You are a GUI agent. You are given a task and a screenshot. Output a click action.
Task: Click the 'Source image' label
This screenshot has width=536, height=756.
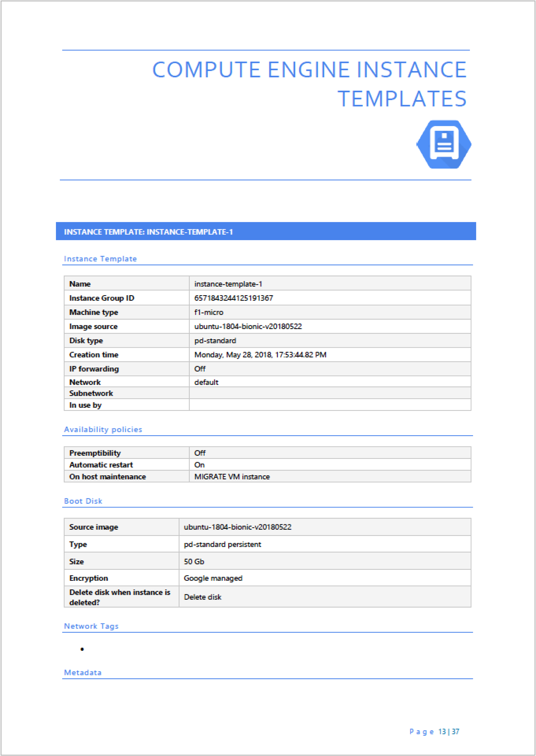[x=94, y=527]
